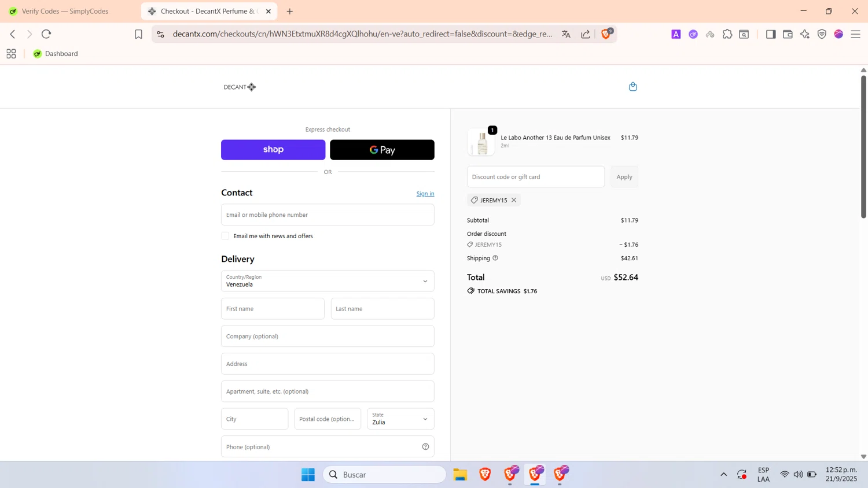Open the browser hamburger main menu
The image size is (868, 488).
tap(856, 34)
